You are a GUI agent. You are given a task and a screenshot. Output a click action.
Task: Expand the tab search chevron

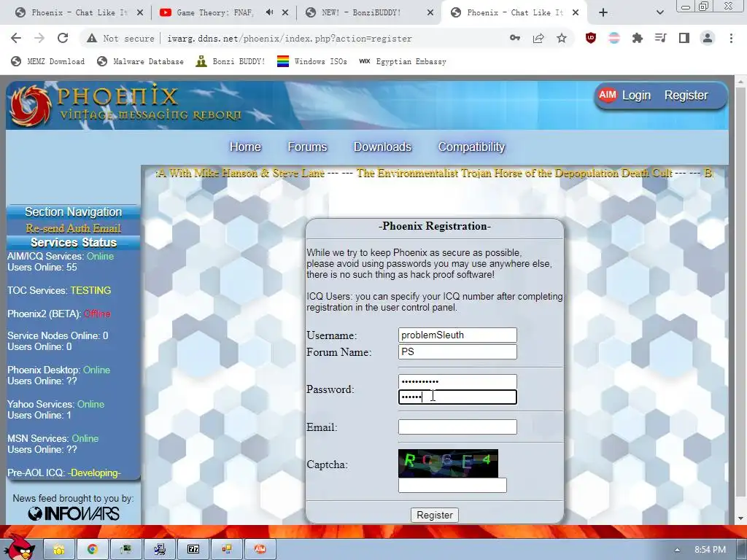tap(659, 12)
